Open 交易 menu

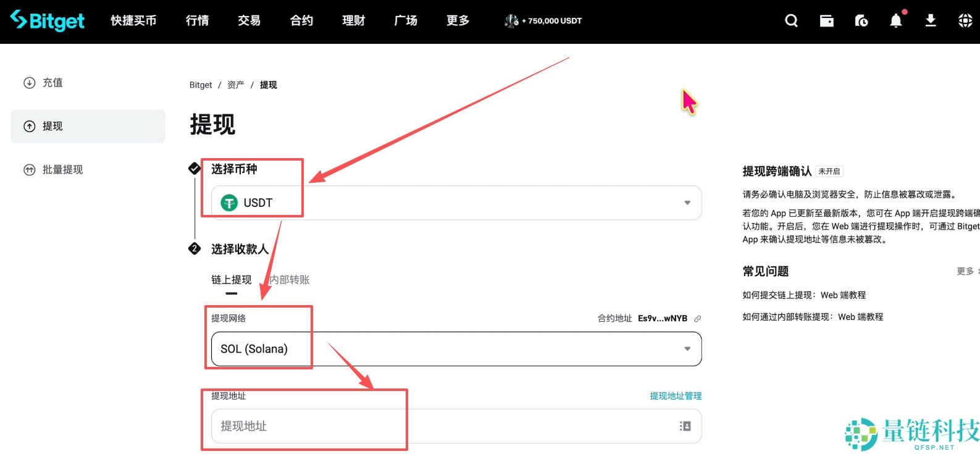tap(249, 21)
